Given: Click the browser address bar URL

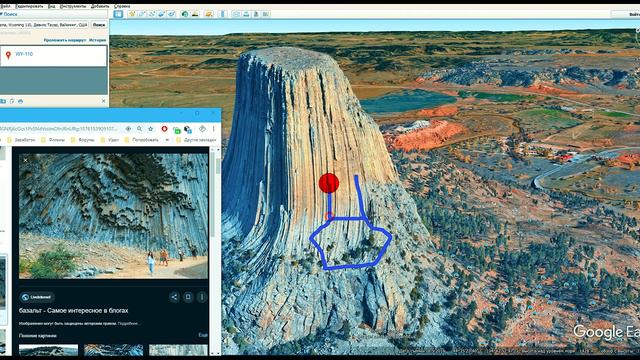Looking at the screenshot, I should point(59,129).
